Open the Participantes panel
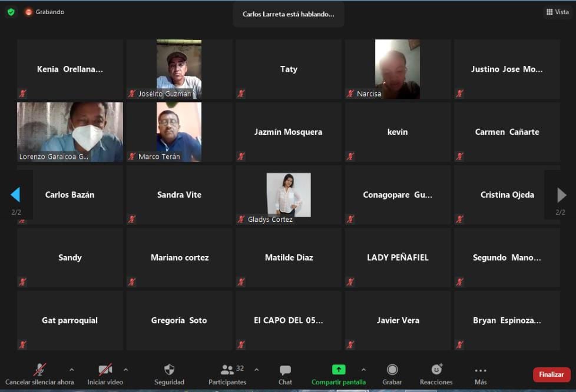This screenshot has height=392, width=576. [x=227, y=370]
